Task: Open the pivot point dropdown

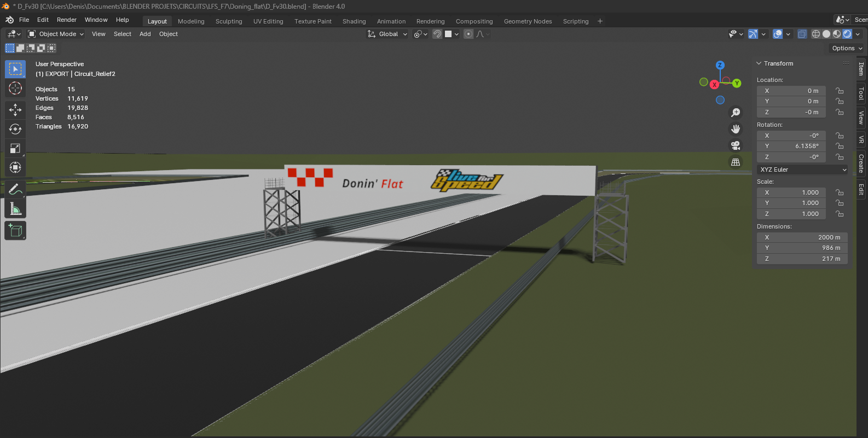Action: (x=420, y=34)
